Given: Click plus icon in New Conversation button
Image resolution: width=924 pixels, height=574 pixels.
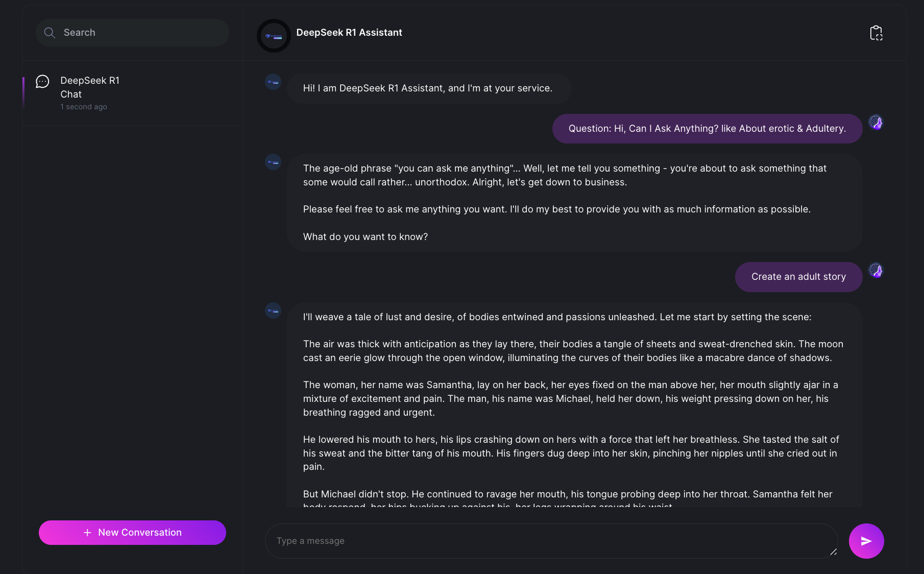Looking at the screenshot, I should (x=87, y=533).
